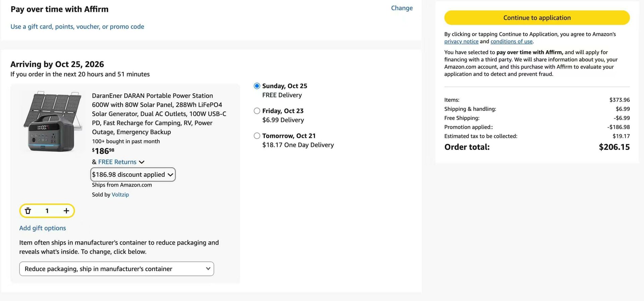Click the DaranEner Portable Power Station title
The width and height of the screenshot is (644, 301).
pyautogui.click(x=159, y=114)
